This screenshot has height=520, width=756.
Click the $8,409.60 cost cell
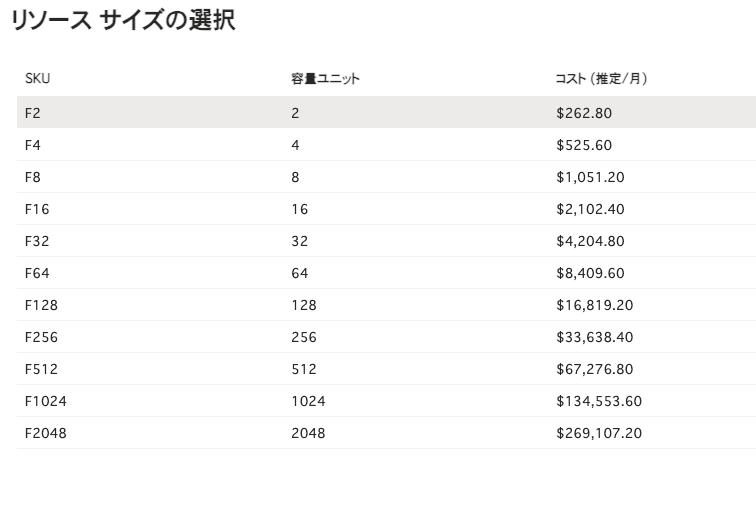[590, 273]
